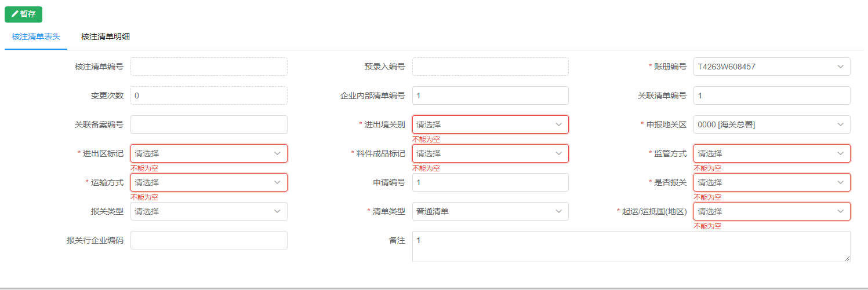Click the chevron arrow in 起运/运抵国(地区)
868x290 pixels.
pos(841,211)
